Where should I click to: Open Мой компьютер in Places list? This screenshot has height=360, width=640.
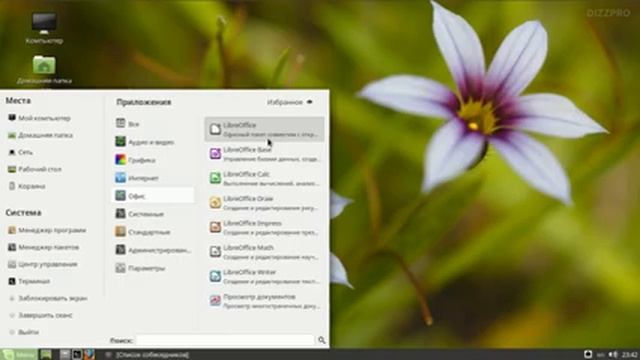pos(39,118)
